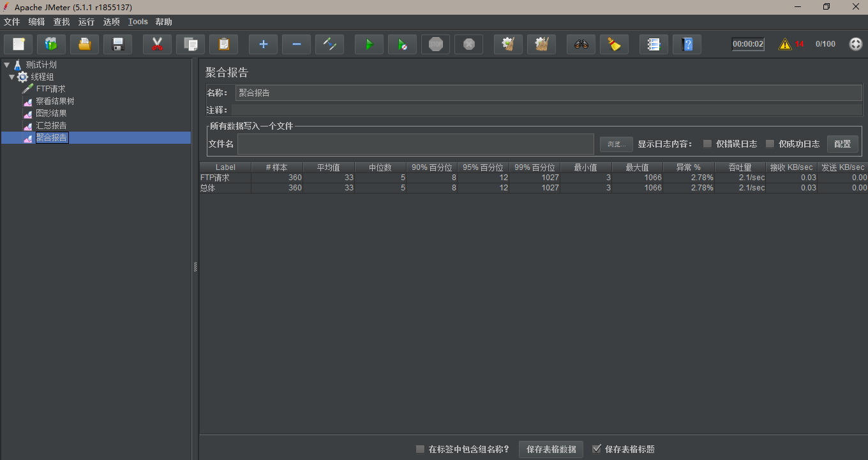Click the Shutdown test toolbar icon

[x=468, y=44]
